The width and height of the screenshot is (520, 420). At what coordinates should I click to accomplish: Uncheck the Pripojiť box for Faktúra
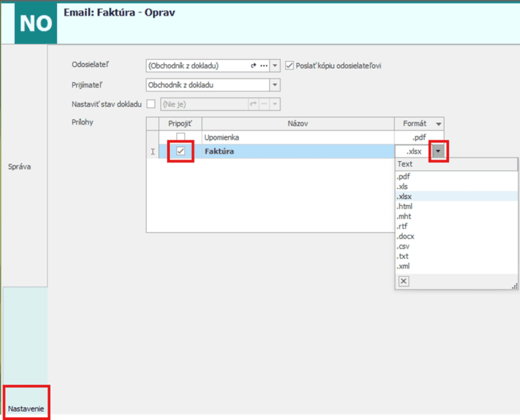click(x=181, y=152)
